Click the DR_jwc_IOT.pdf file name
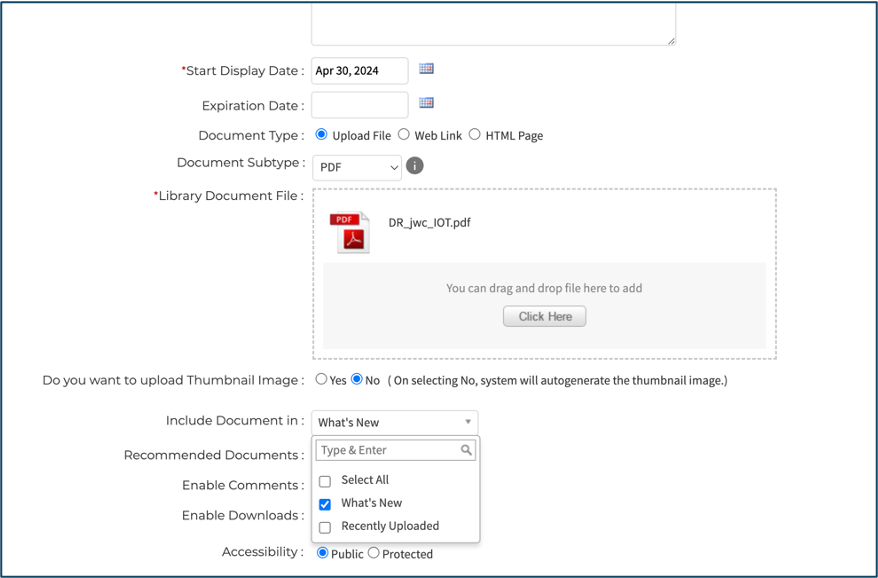878x578 pixels. tap(429, 222)
